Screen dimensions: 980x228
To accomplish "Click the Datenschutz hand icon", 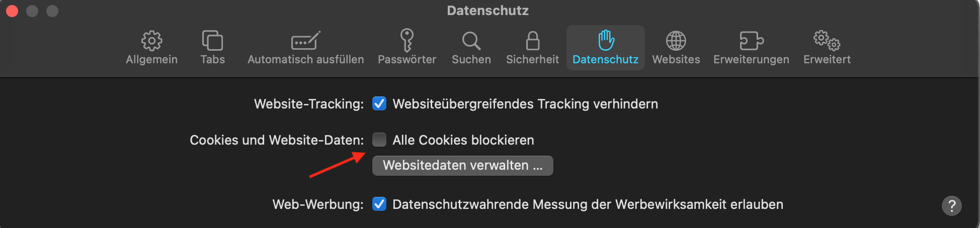I will pos(606,40).
